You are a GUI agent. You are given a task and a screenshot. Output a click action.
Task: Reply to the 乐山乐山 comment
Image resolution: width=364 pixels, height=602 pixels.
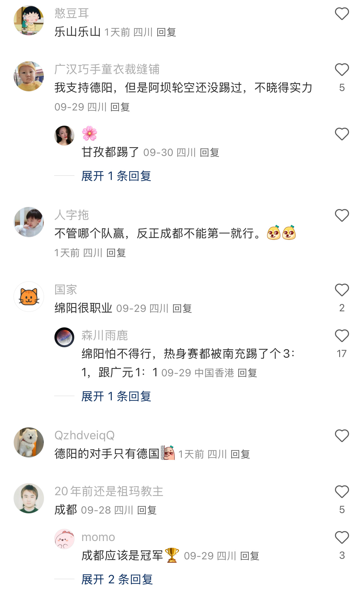point(166,32)
